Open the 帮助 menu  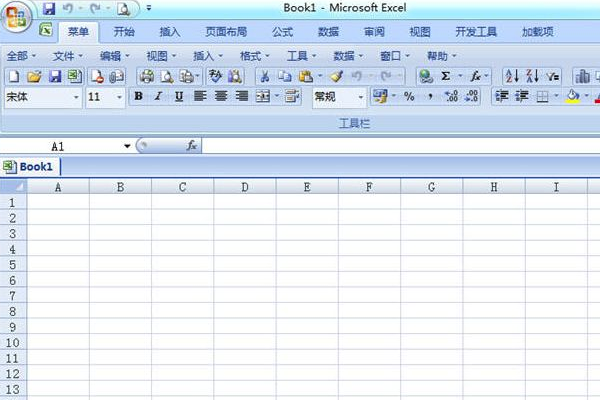point(442,56)
